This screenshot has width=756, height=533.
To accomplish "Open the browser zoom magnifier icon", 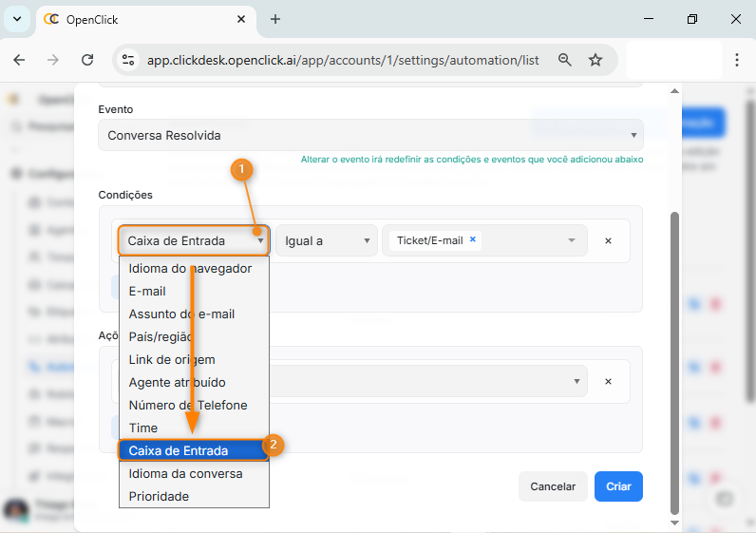I will [x=565, y=60].
